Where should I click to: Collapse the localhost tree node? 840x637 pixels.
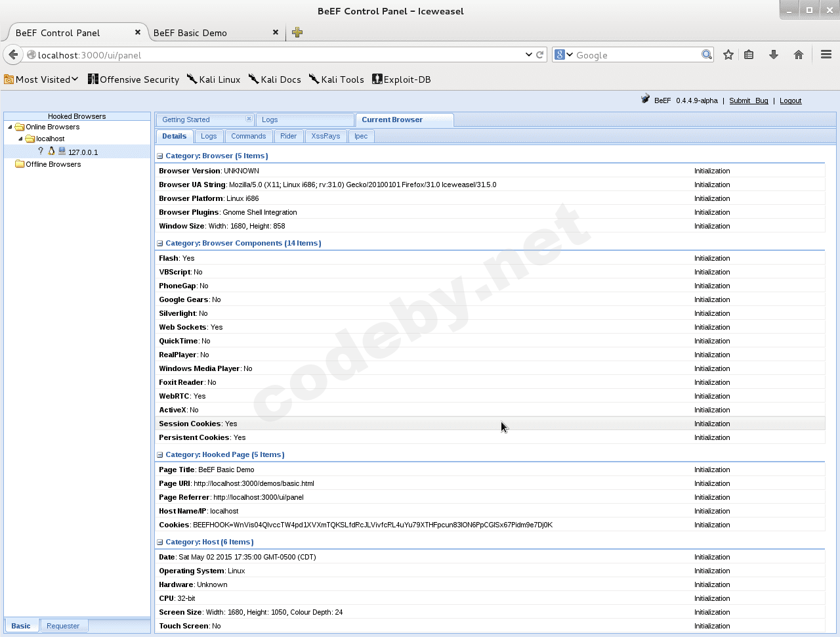[20, 139]
